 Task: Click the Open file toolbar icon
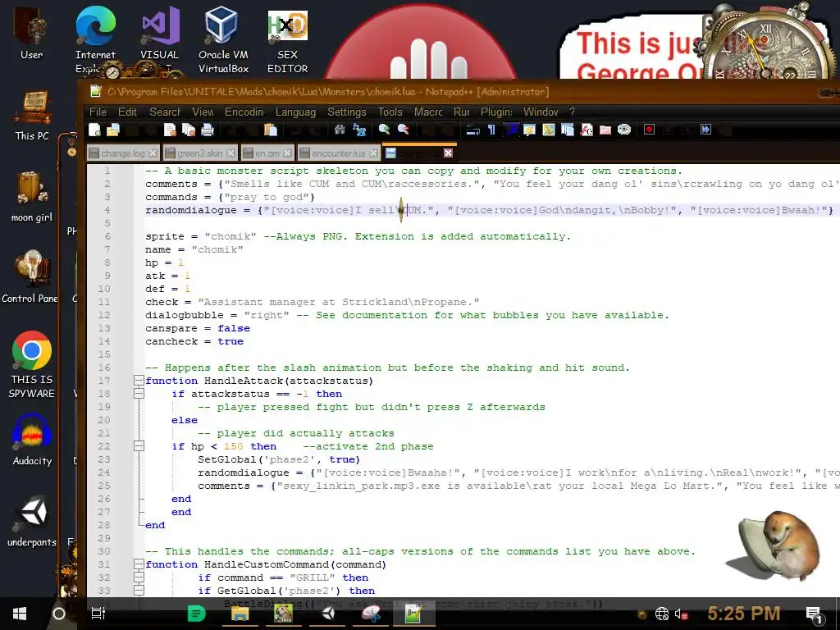coord(113,130)
